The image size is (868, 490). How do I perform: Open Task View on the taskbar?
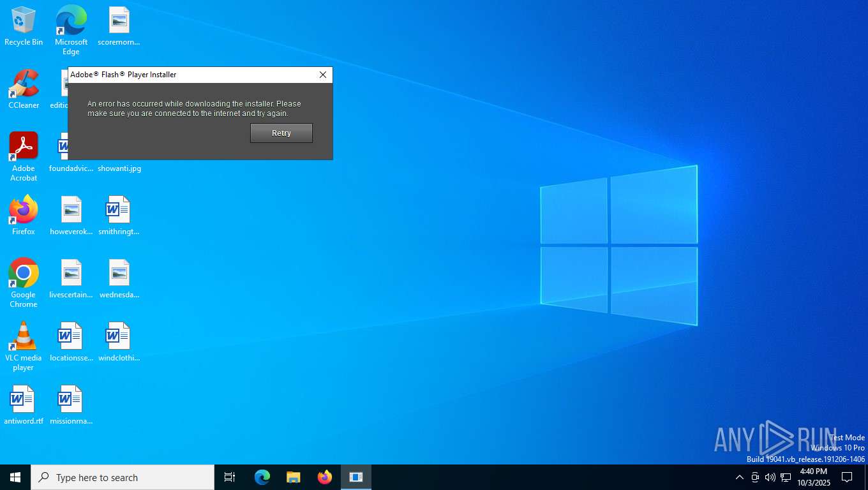[230, 477]
